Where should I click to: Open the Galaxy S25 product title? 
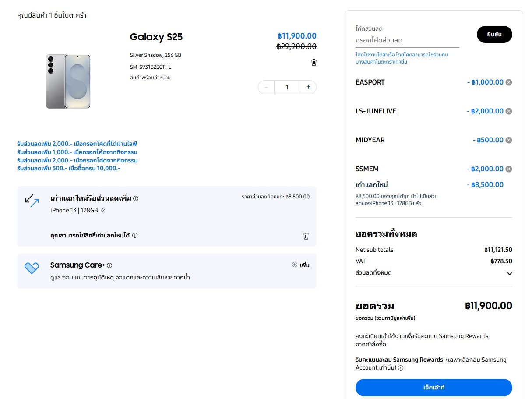click(156, 37)
